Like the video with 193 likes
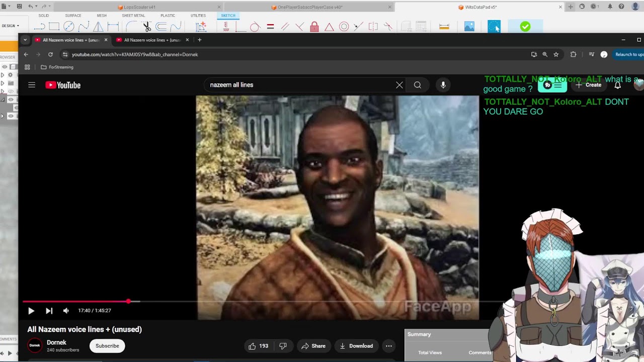644x362 pixels. coord(259,346)
